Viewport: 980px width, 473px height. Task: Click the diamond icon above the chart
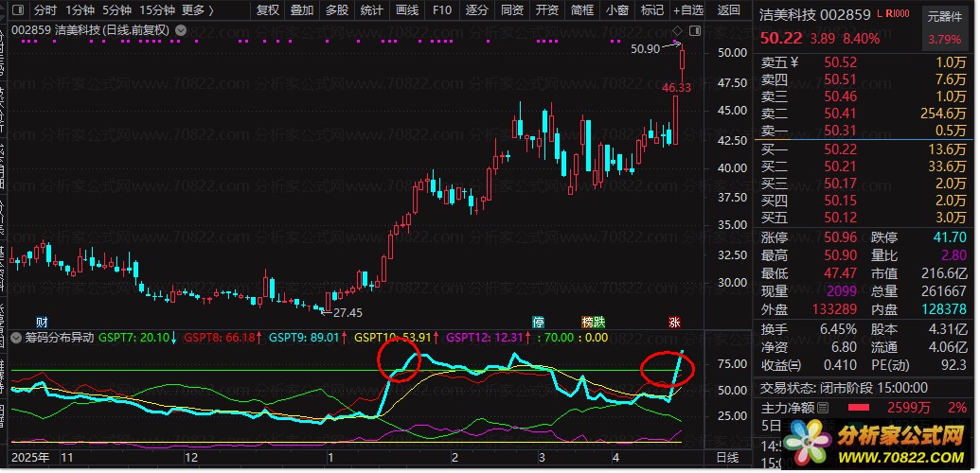coord(677,30)
